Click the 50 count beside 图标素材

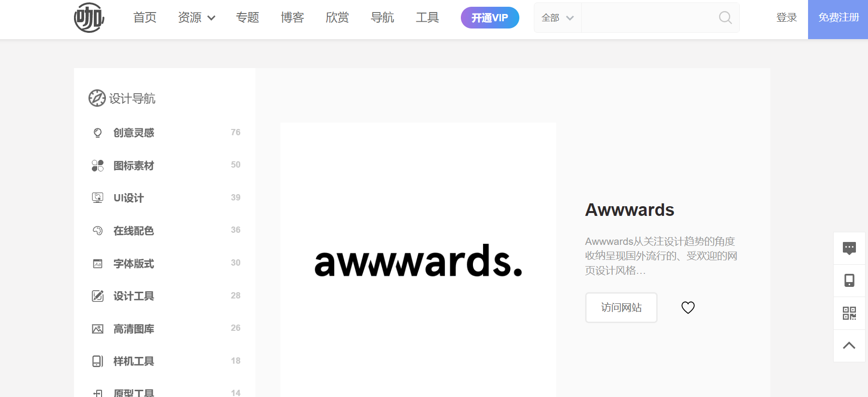[235, 165]
